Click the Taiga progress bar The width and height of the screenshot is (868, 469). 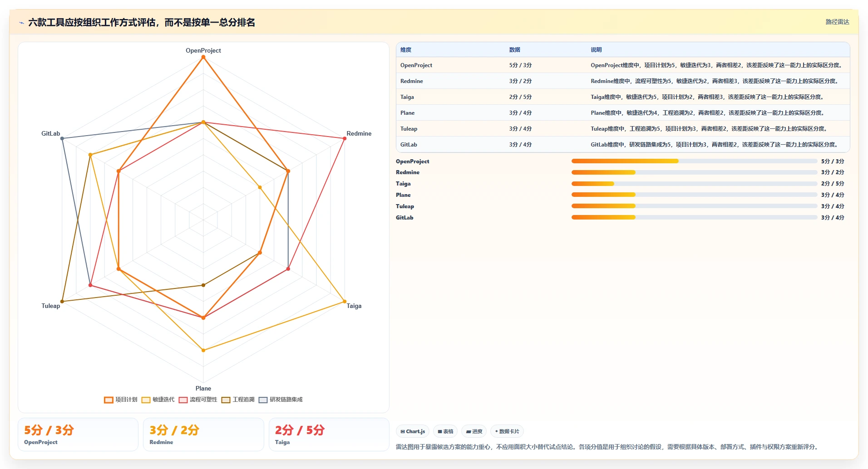click(x=694, y=184)
